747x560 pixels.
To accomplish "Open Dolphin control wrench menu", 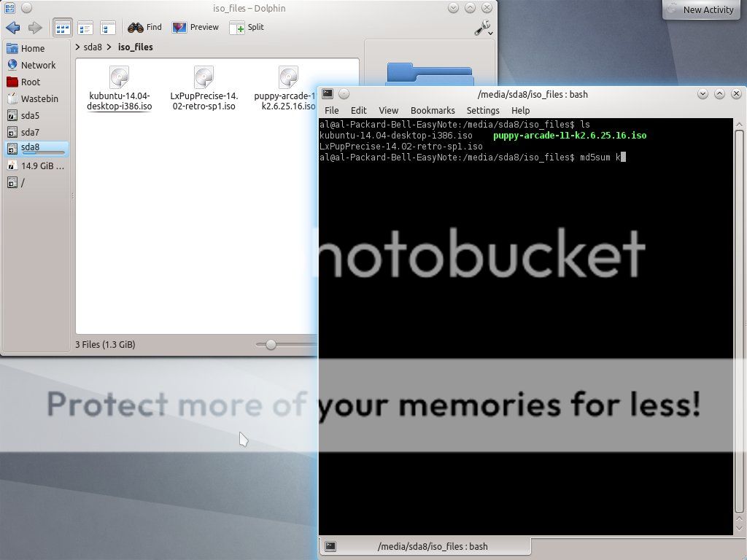I will click(x=484, y=28).
